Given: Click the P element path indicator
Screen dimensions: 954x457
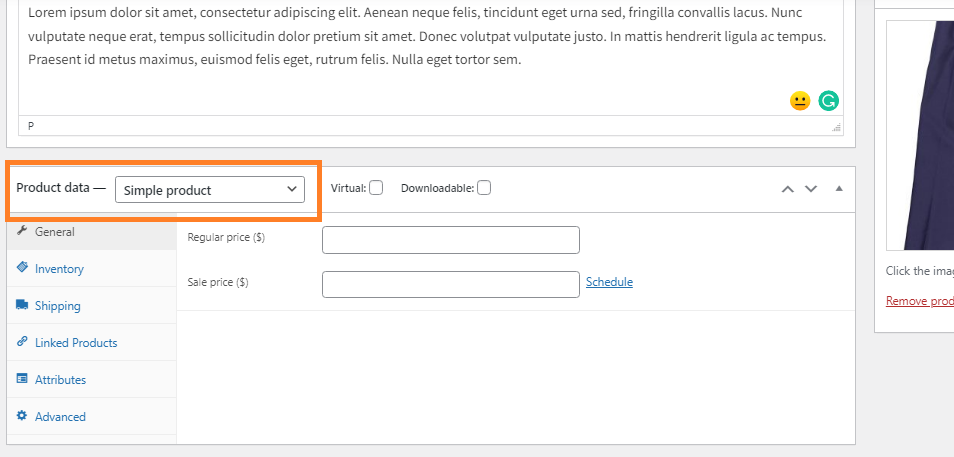Looking at the screenshot, I should [x=31, y=126].
